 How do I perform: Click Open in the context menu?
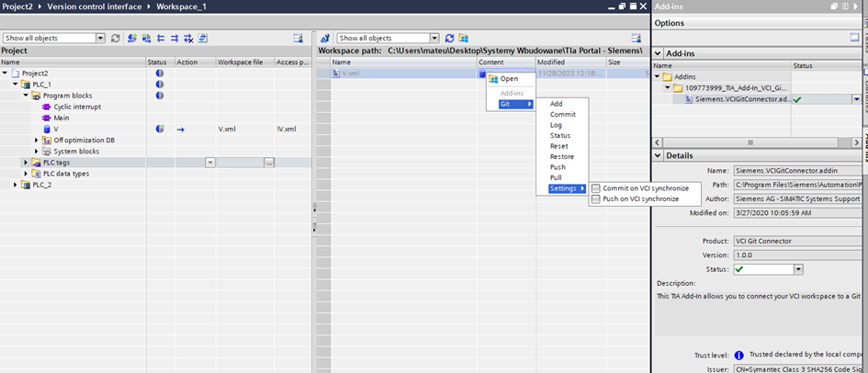tap(508, 79)
